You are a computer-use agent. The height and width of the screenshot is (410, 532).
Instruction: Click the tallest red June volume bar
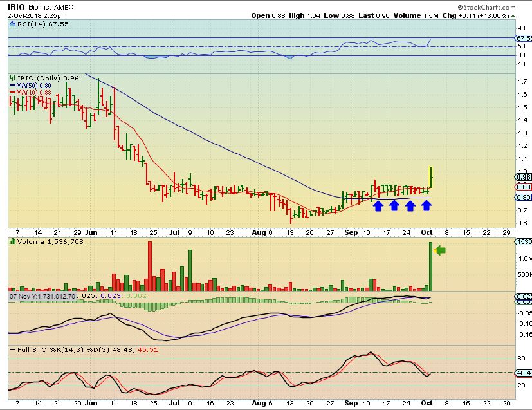point(150,265)
